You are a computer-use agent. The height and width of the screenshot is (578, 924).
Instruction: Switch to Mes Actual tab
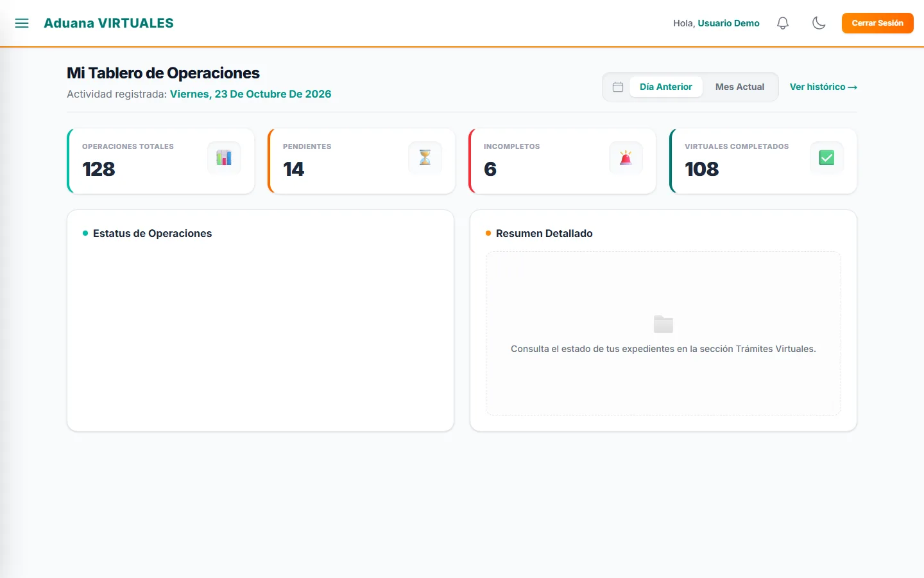click(740, 87)
